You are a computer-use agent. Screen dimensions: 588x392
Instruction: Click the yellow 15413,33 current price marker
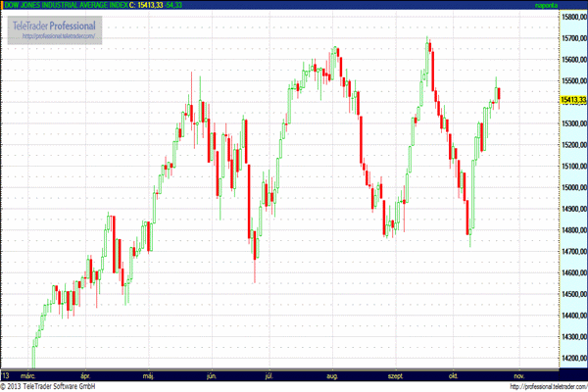coord(572,100)
